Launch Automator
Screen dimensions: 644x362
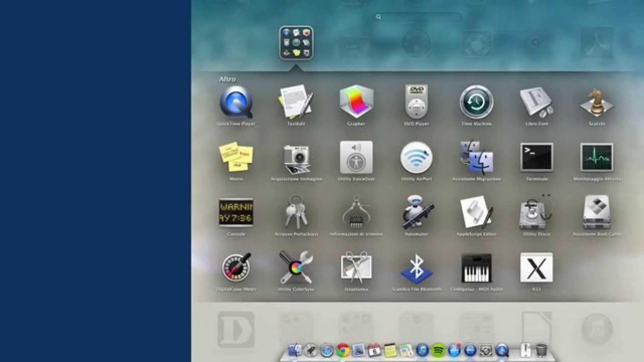coord(417,213)
